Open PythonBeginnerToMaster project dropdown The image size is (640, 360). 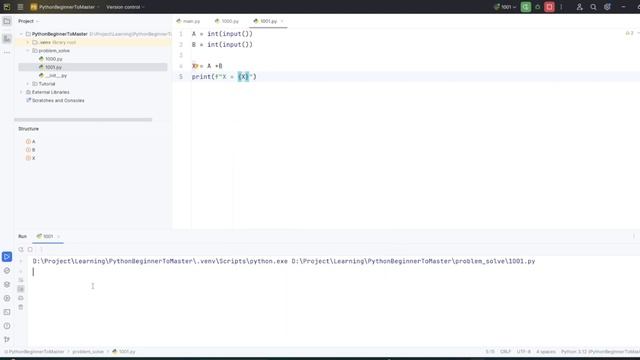pyautogui.click(x=65, y=7)
